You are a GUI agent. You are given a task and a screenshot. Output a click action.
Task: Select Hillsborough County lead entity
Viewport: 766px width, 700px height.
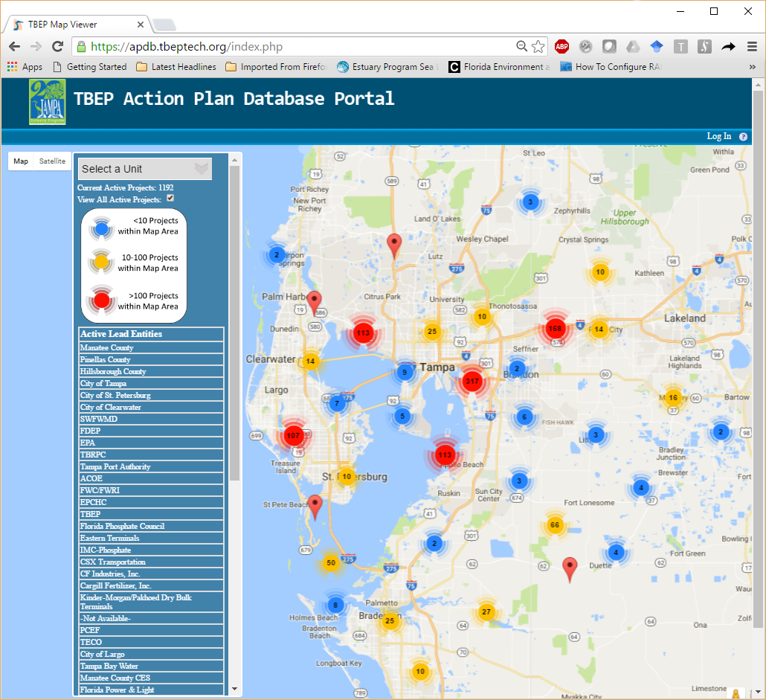(x=113, y=371)
